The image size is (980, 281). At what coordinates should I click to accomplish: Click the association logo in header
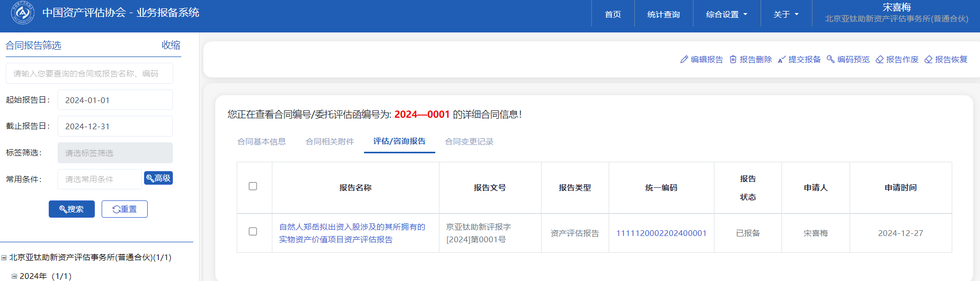pos(23,13)
